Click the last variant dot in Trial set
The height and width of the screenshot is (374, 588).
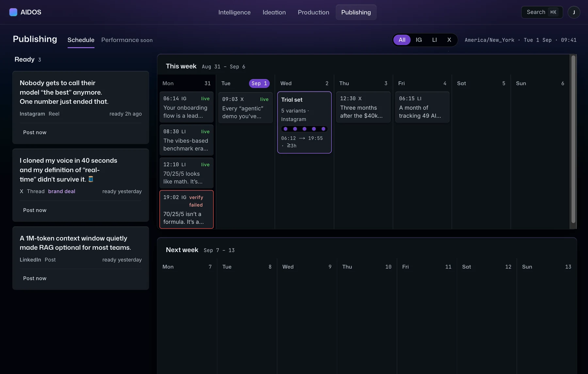pos(323,129)
